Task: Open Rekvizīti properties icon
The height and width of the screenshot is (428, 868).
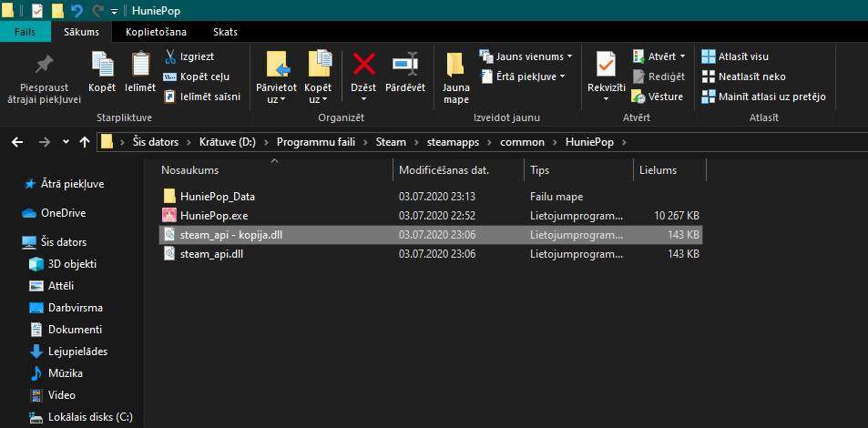Action: 607,65
